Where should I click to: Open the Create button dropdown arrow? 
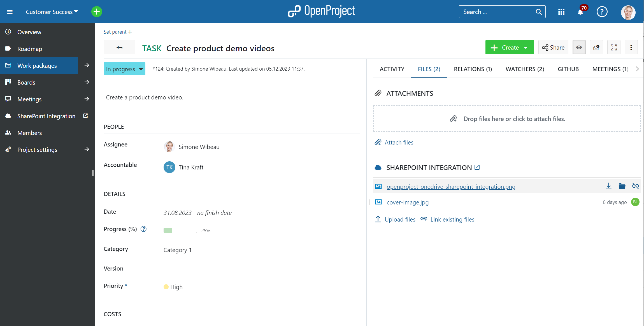(x=526, y=47)
